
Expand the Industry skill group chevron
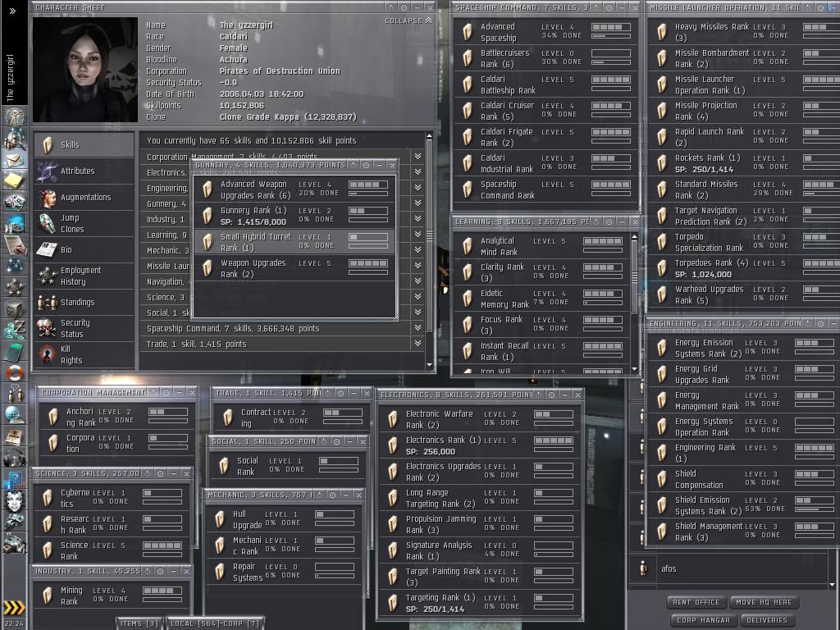[x=418, y=218]
